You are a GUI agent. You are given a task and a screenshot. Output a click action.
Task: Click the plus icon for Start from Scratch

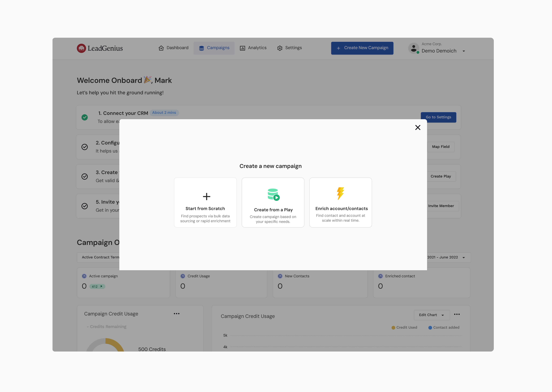(x=206, y=196)
